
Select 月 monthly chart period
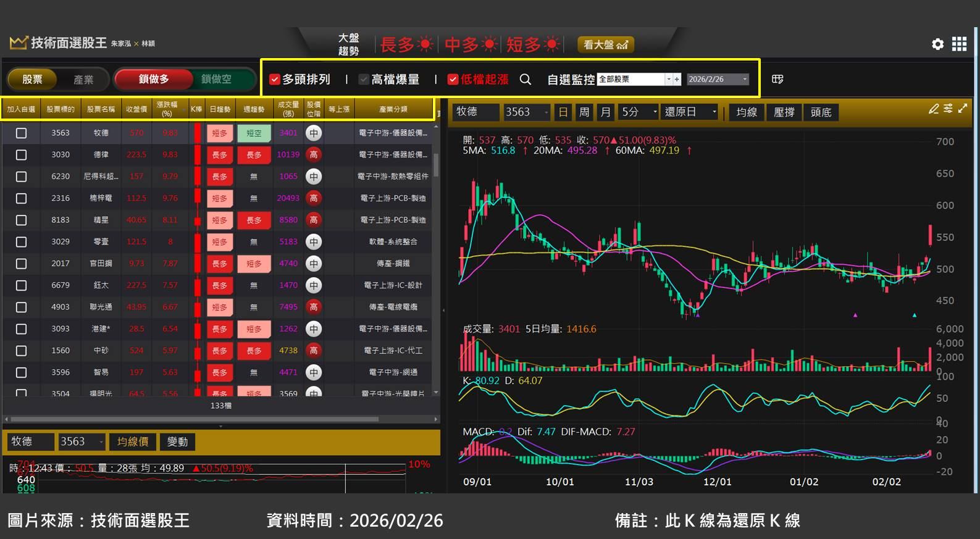point(605,112)
